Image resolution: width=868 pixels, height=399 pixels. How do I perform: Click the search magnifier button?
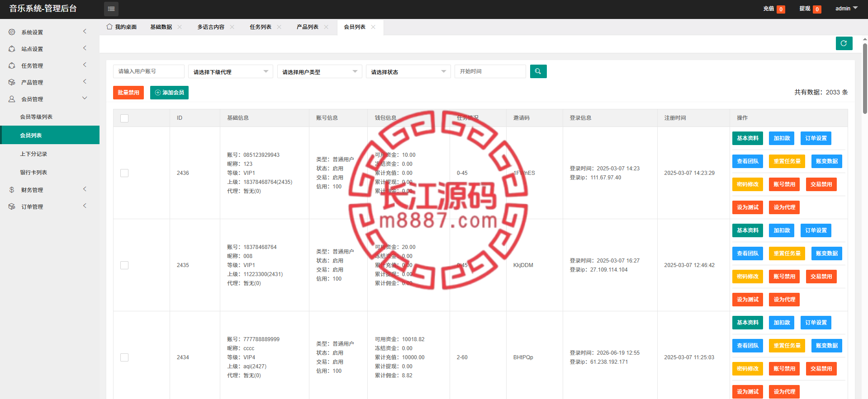pyautogui.click(x=538, y=71)
